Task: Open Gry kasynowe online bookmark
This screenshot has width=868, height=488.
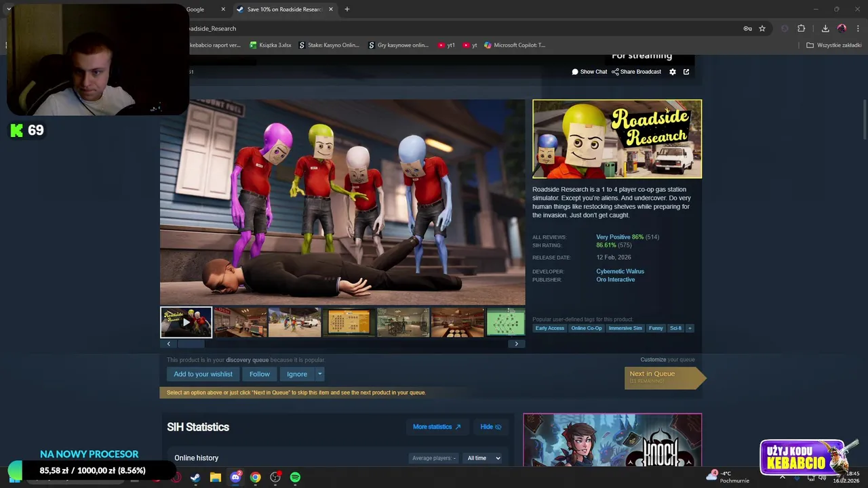Action: pos(399,45)
